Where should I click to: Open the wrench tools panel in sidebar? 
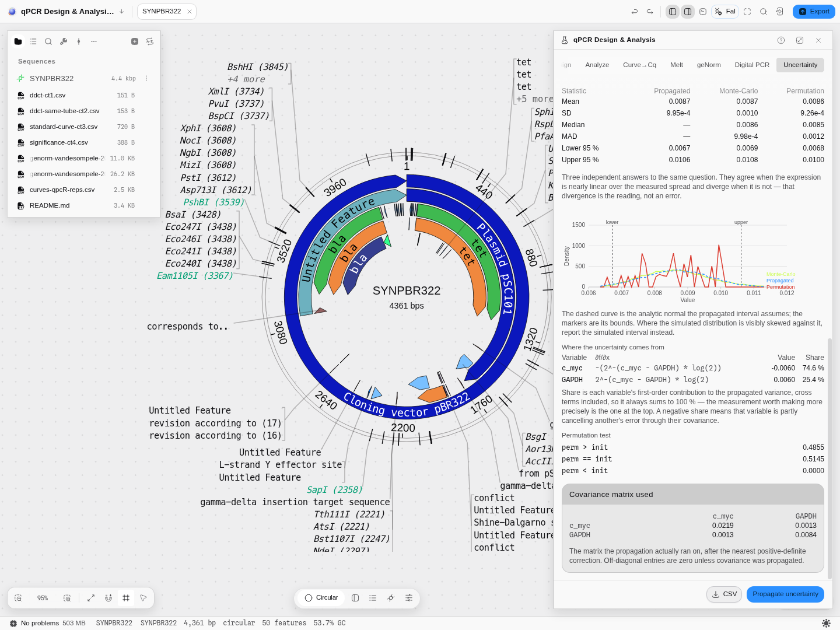point(64,41)
